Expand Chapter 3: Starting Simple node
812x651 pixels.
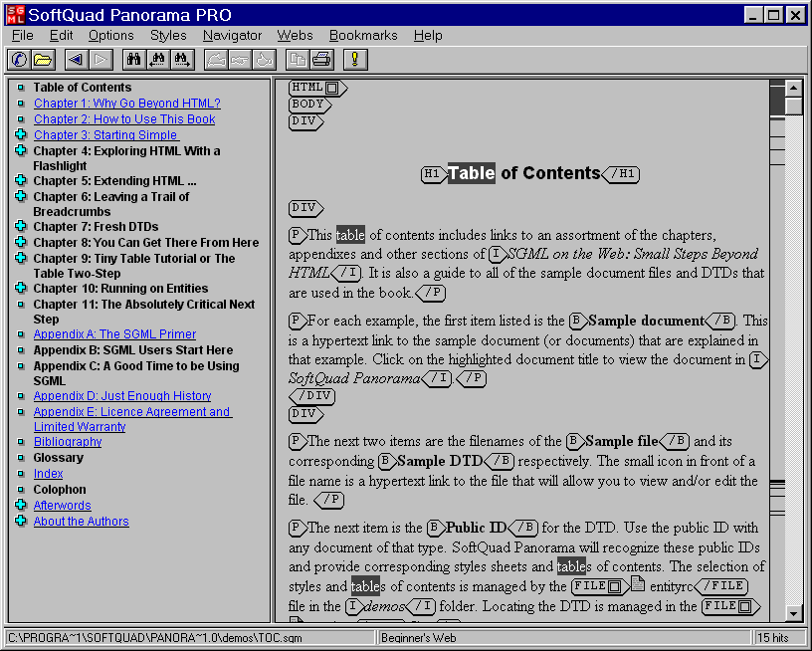pos(21,134)
